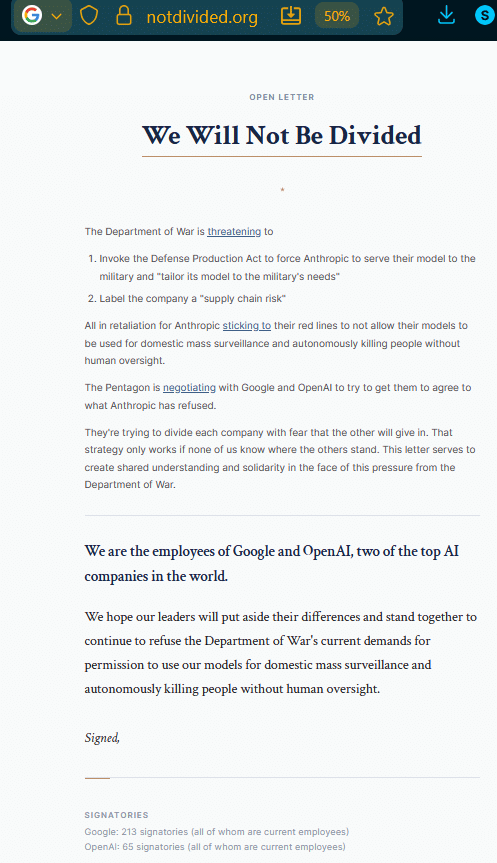Click the 'SIGNATORIES' section label

click(116, 815)
